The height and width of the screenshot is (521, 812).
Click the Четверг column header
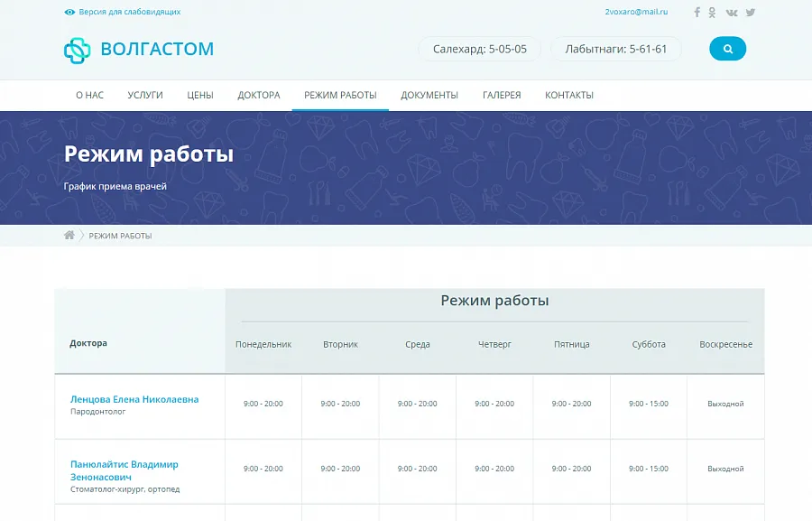point(494,344)
